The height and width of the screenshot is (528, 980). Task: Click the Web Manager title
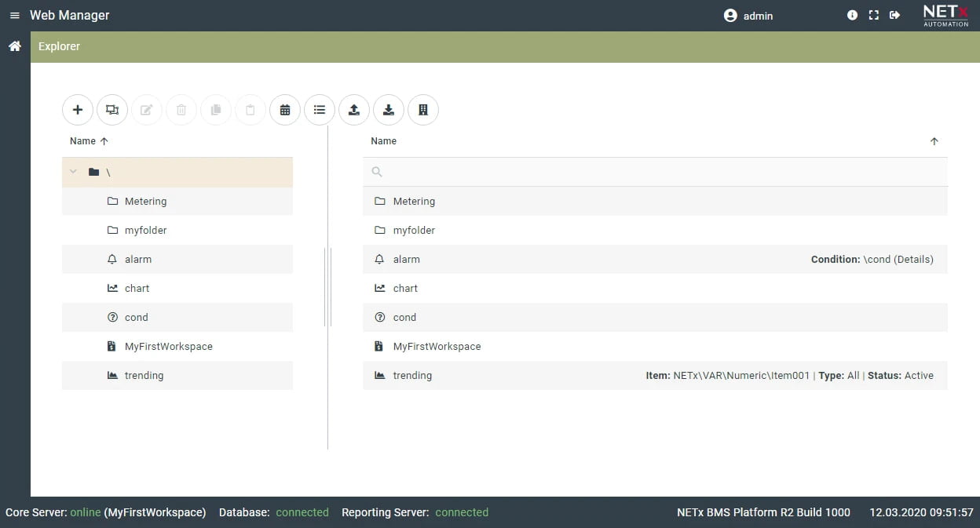[x=70, y=15]
